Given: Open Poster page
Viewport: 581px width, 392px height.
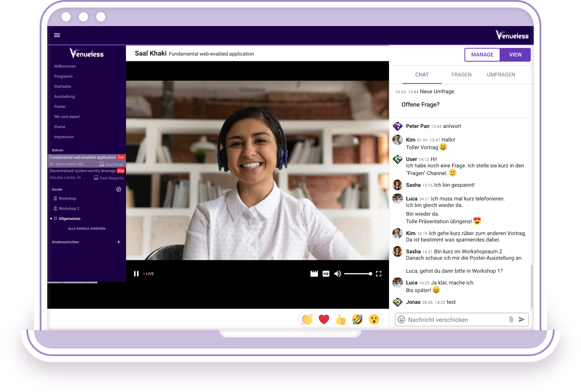Looking at the screenshot, I should [60, 107].
